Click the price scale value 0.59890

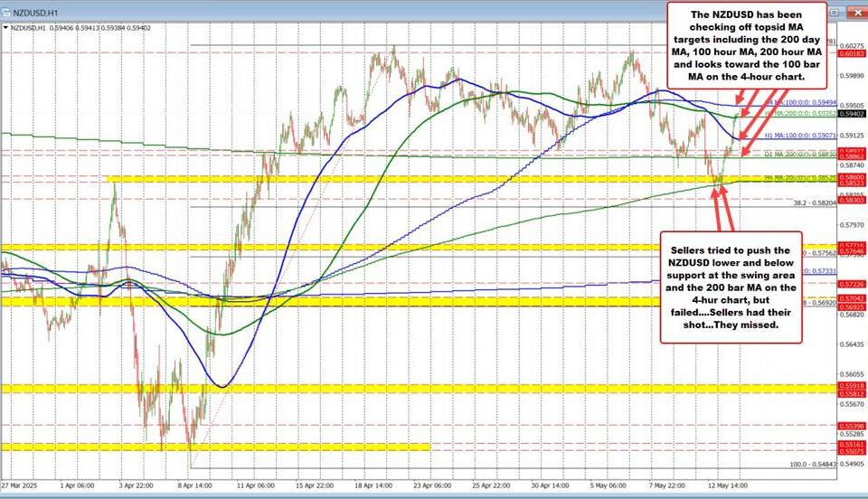(x=852, y=76)
